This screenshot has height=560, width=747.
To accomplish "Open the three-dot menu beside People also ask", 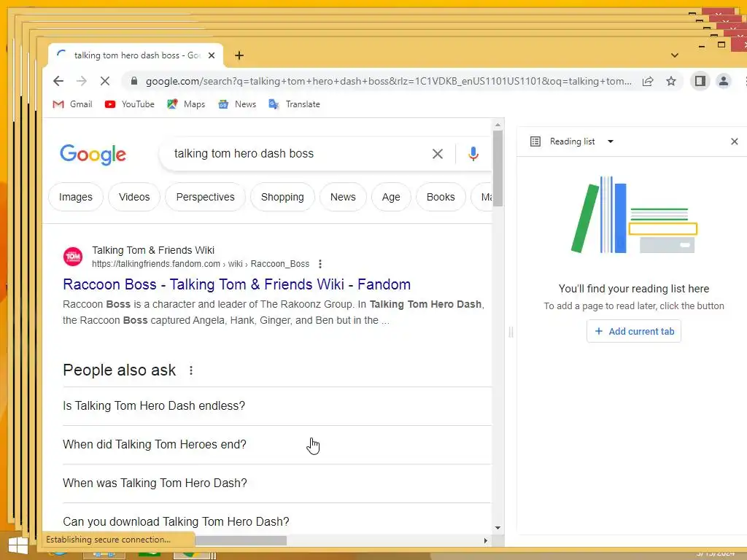I will (191, 370).
